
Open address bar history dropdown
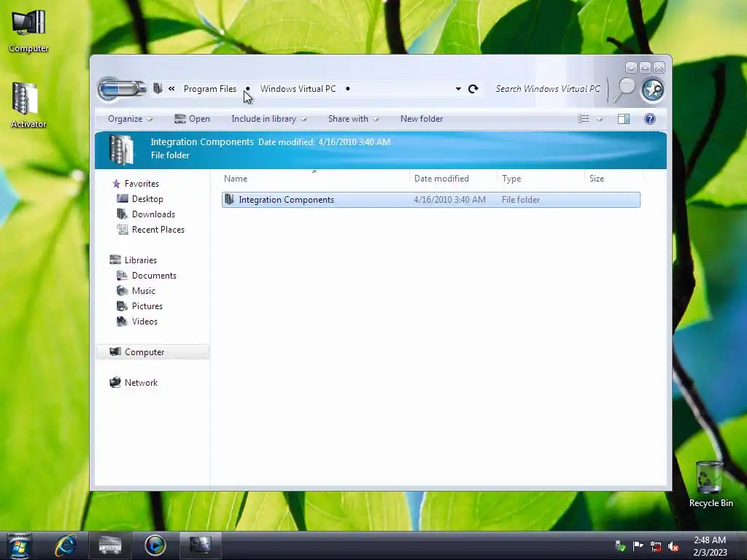[458, 89]
